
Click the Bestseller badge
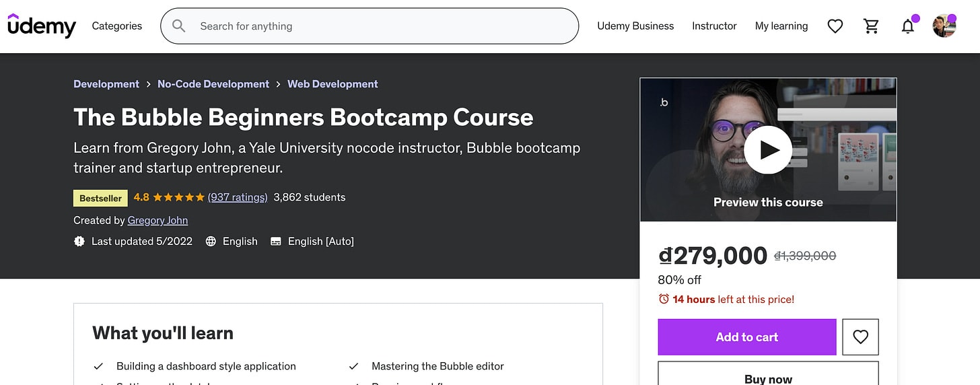click(100, 198)
